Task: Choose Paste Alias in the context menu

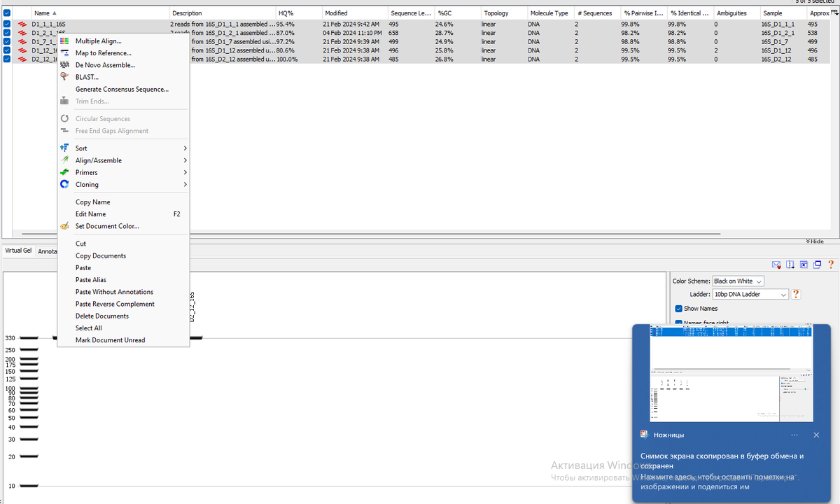Action: point(123,279)
